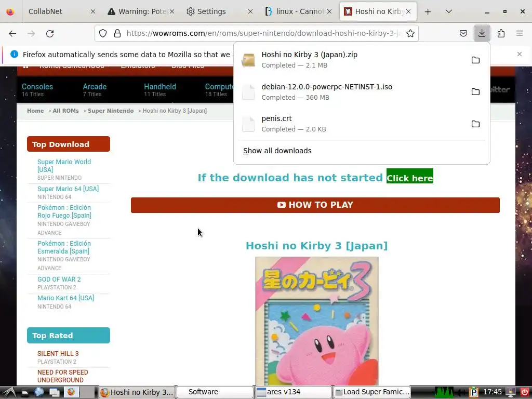Show debian-12.0.0 iso in folder
The width and height of the screenshot is (532, 399).
click(475, 92)
